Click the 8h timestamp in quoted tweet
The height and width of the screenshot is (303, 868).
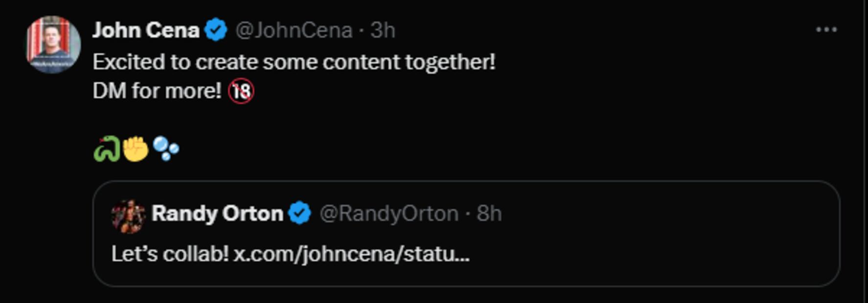(489, 214)
